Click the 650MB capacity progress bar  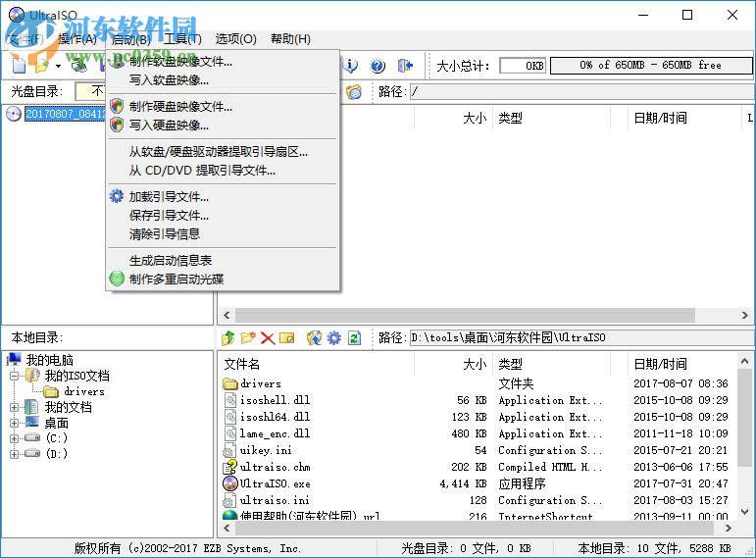[651, 66]
